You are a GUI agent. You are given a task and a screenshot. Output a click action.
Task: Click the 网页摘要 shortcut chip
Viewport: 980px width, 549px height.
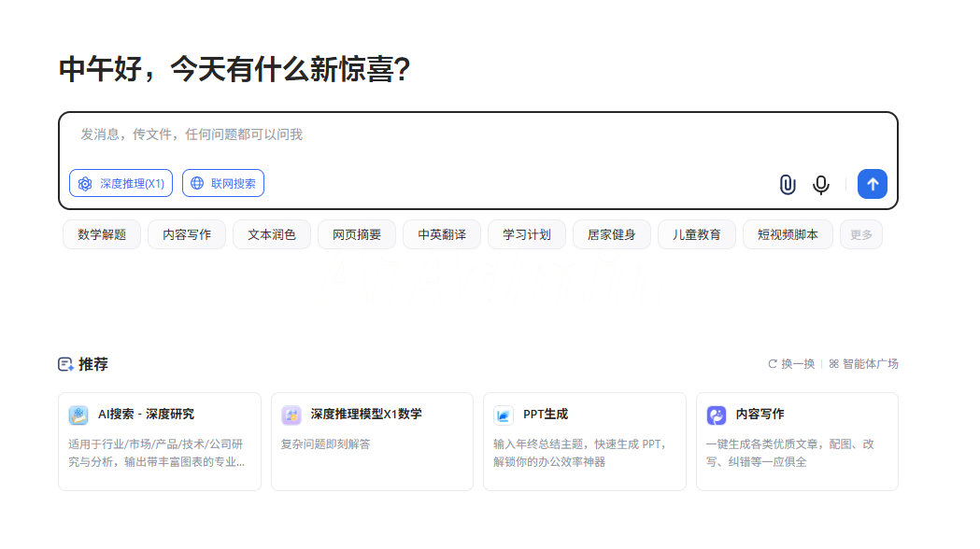(357, 235)
